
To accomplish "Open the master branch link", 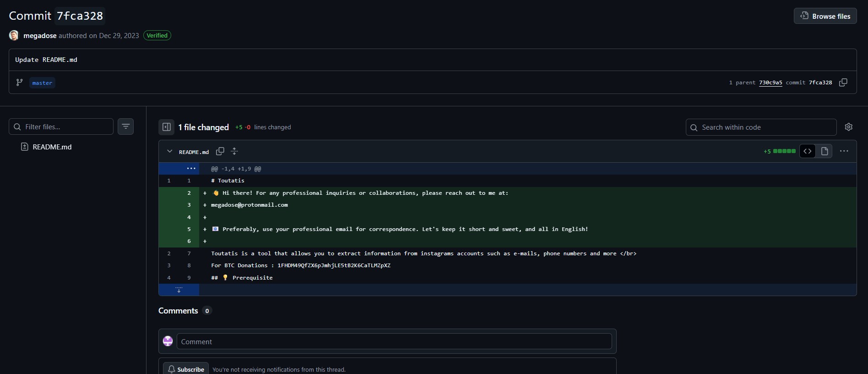I will point(42,83).
